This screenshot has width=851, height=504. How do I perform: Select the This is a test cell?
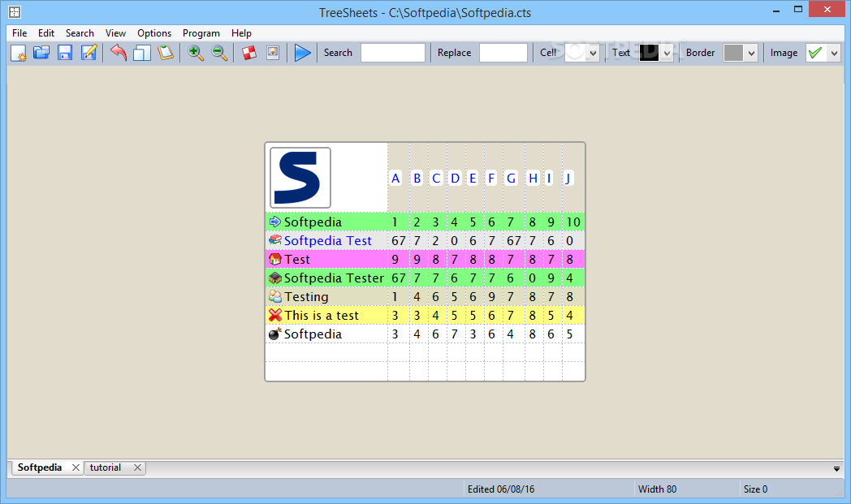point(322,315)
